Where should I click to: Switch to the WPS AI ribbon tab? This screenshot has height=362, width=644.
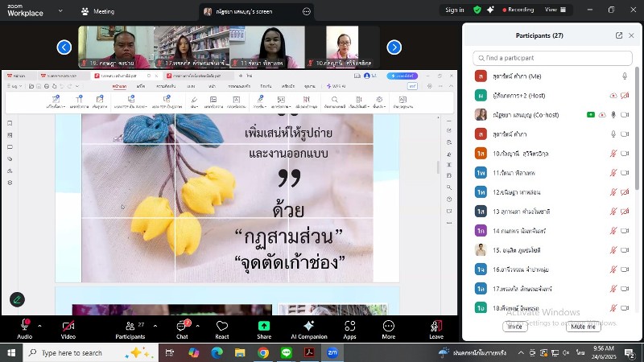(x=336, y=86)
